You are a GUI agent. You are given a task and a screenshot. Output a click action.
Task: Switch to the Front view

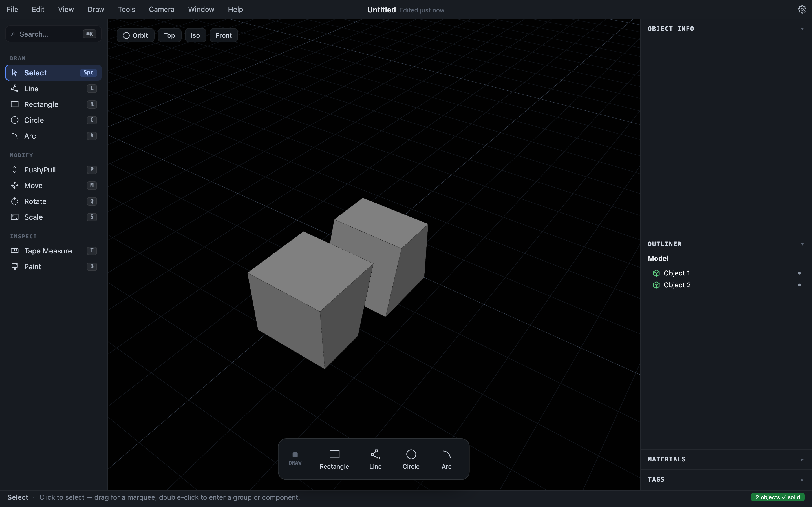224,35
